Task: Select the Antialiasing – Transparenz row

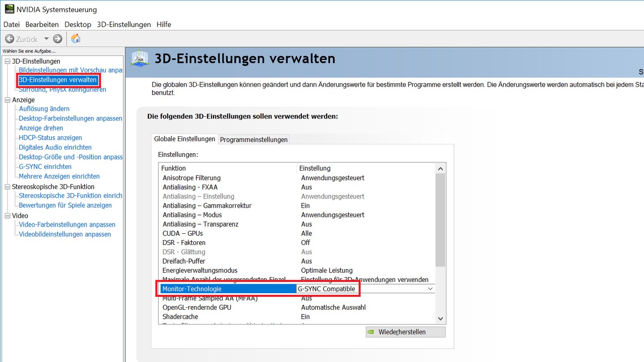Action: [x=297, y=224]
